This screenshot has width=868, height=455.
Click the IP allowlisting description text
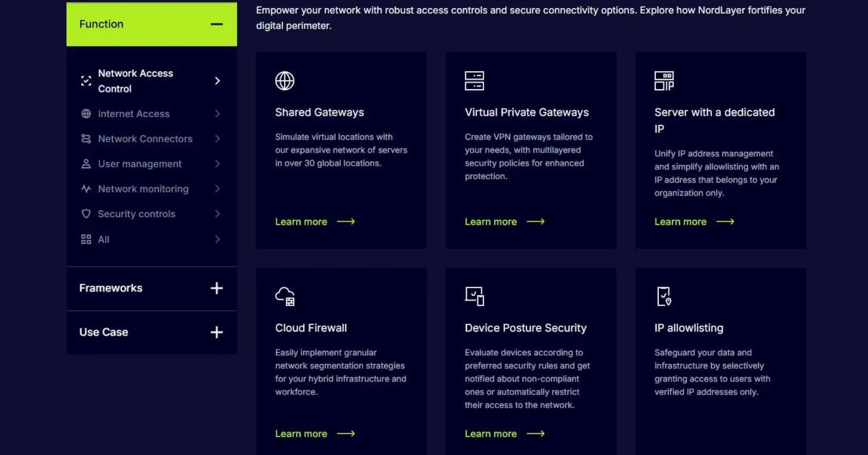(x=712, y=372)
